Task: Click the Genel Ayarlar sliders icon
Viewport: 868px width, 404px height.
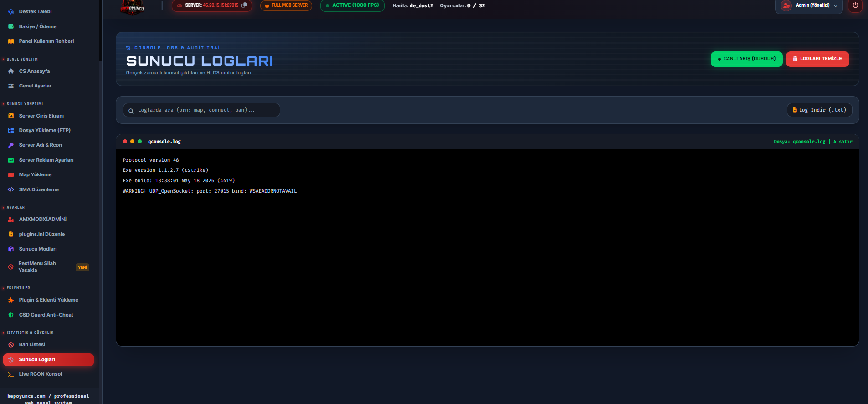Action: point(11,86)
